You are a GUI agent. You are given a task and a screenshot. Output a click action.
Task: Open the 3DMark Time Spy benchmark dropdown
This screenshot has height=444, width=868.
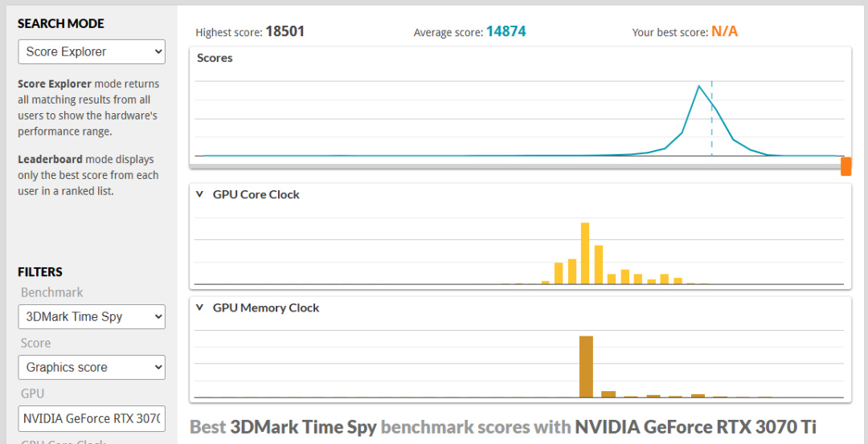[92, 317]
